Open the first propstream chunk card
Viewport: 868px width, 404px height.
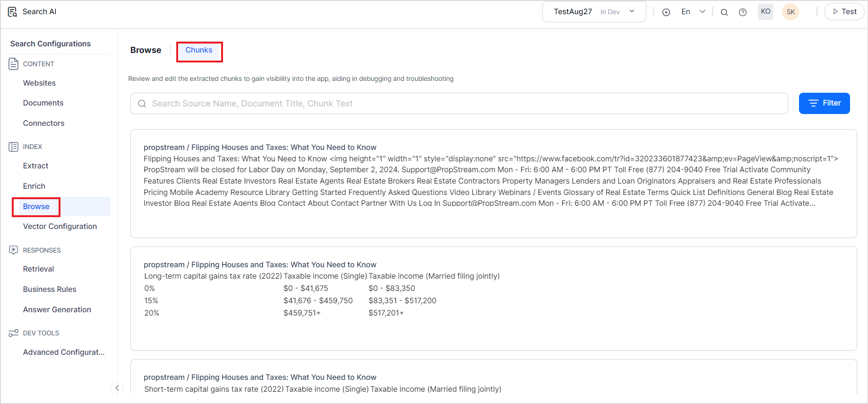493,184
